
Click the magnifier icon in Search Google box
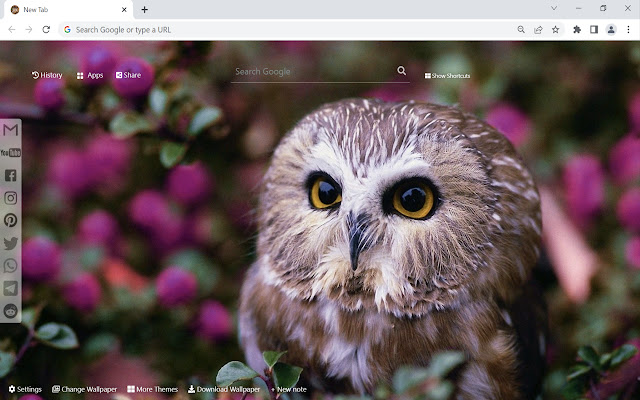click(x=402, y=71)
